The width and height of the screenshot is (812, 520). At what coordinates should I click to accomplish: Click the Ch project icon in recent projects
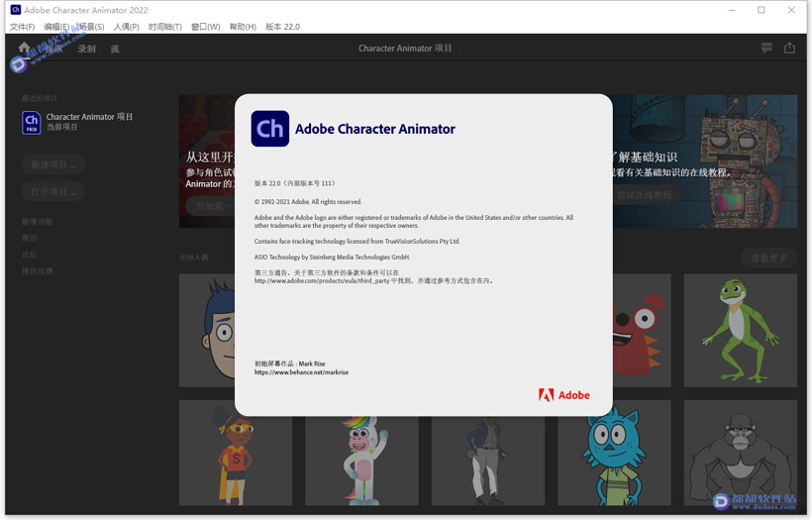[32, 123]
